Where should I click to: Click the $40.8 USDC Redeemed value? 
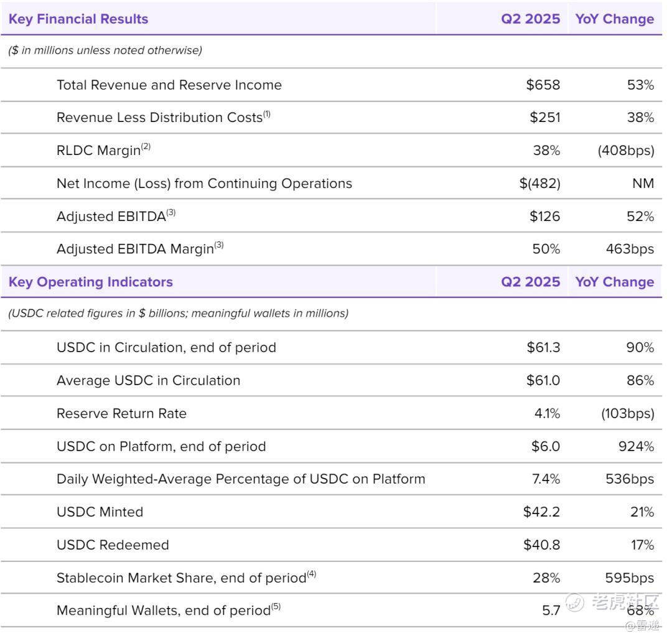(541, 545)
